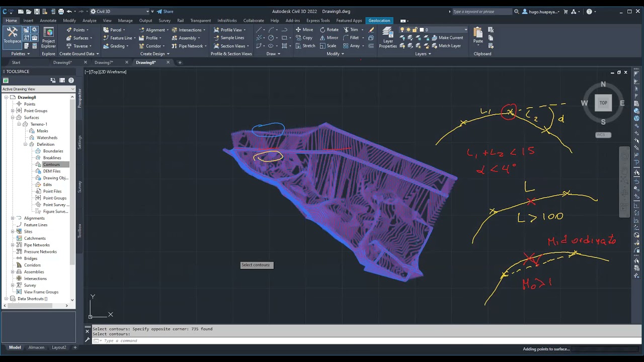644x362 pixels.
Task: Switch to the Drawing6 document tab
Action: click(63, 62)
